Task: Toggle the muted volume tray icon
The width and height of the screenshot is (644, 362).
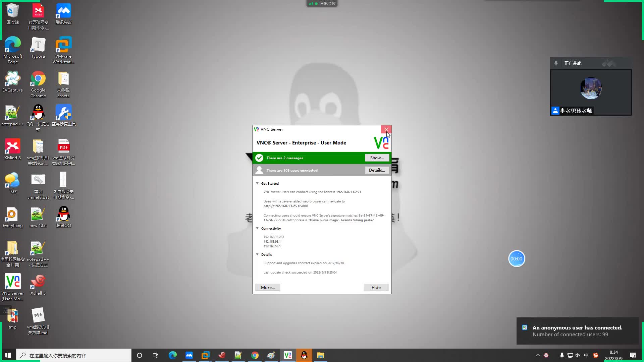Action: [x=578, y=355]
